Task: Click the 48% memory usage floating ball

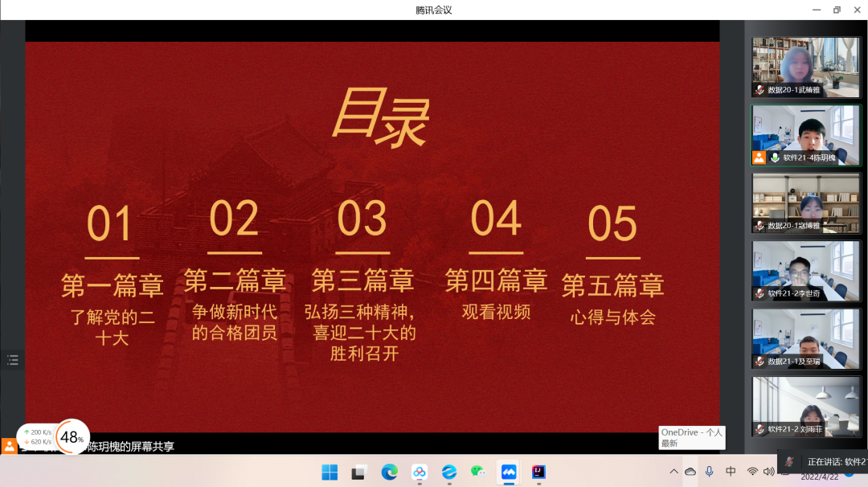Action: click(72, 437)
